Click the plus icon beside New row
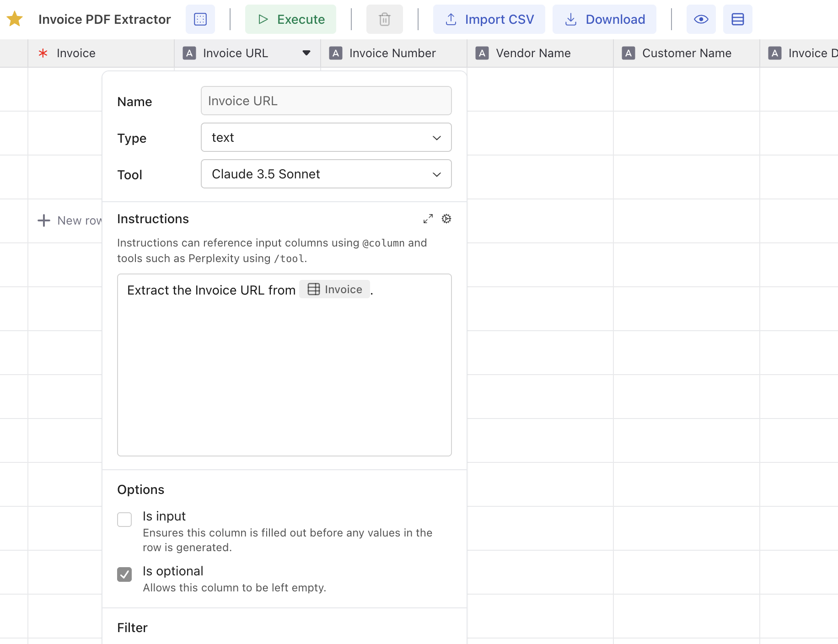 click(x=43, y=220)
